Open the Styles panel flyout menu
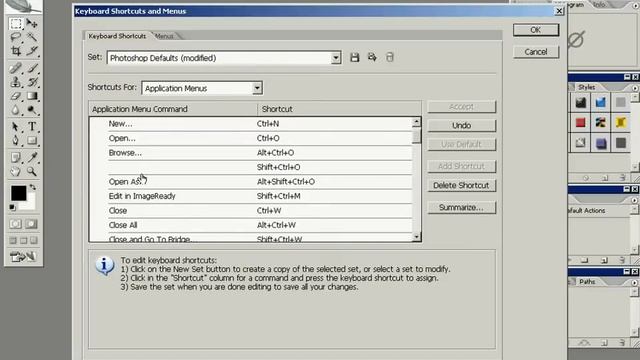Image resolution: width=640 pixels, height=360 pixels. (x=635, y=87)
